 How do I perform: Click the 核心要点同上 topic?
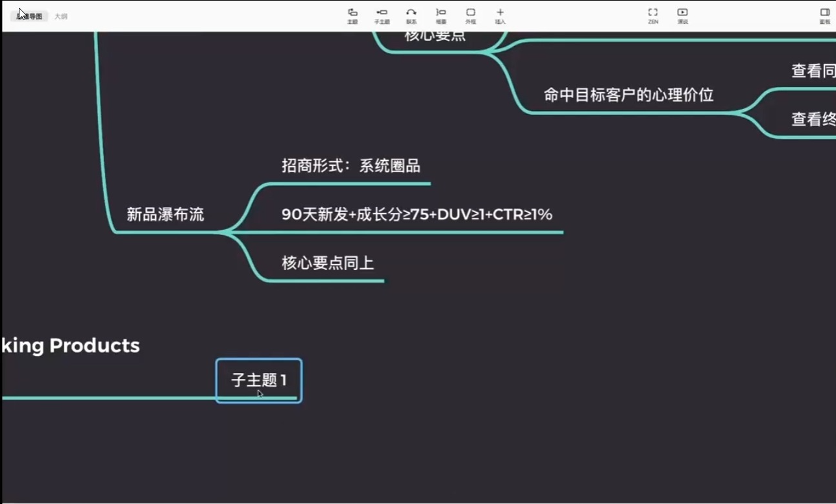(x=327, y=263)
